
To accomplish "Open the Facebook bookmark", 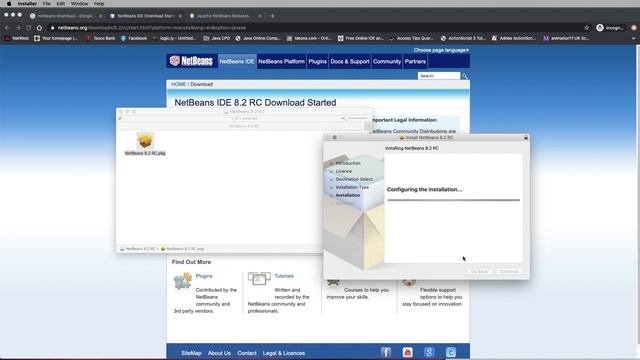I will (x=134, y=38).
